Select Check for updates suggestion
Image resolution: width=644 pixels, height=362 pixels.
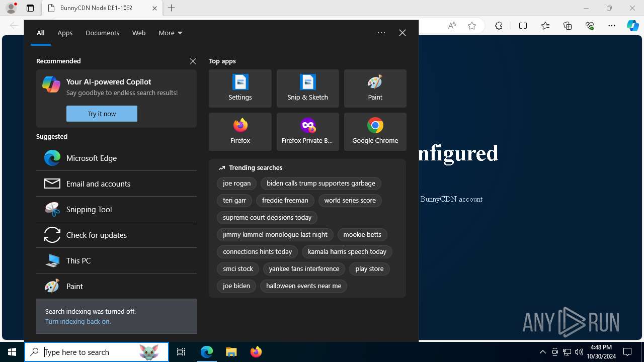click(116, 235)
